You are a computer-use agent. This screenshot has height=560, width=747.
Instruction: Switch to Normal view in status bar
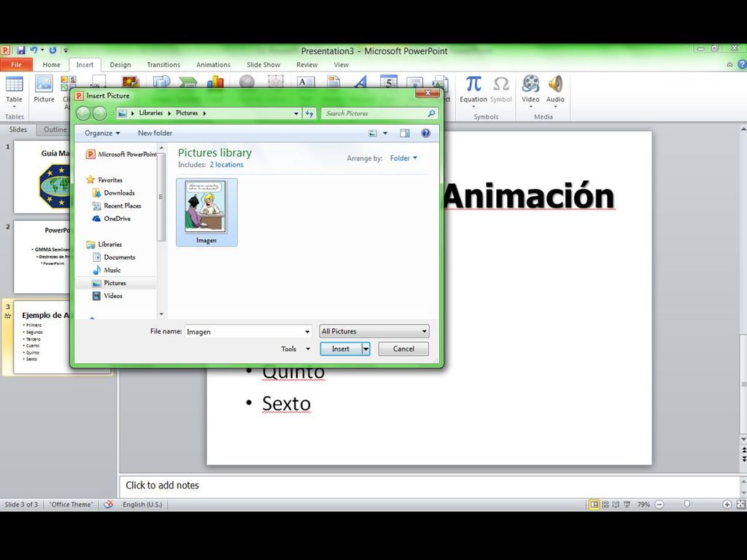tap(594, 505)
